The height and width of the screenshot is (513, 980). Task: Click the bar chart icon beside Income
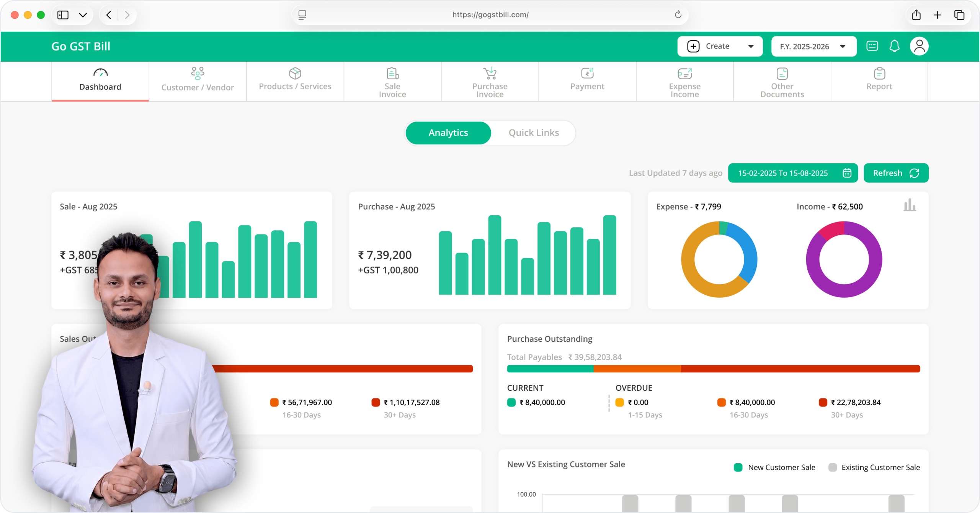(x=910, y=205)
